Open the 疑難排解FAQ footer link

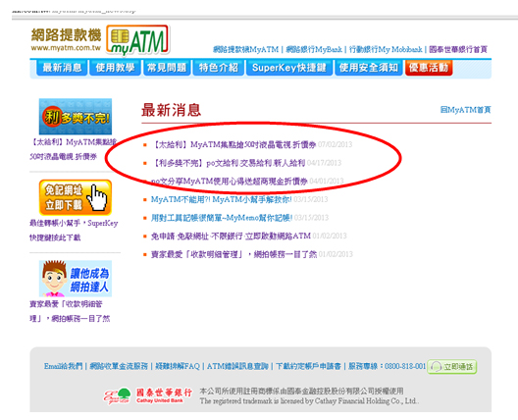178,366
